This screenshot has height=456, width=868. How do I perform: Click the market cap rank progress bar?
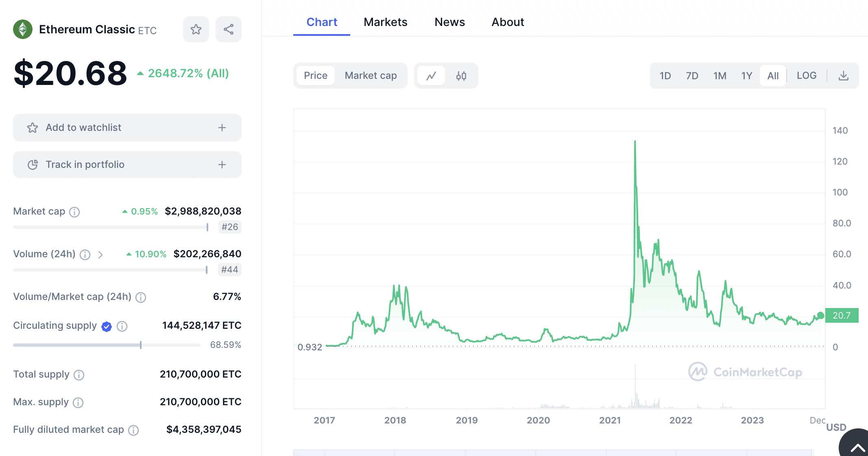tap(111, 227)
